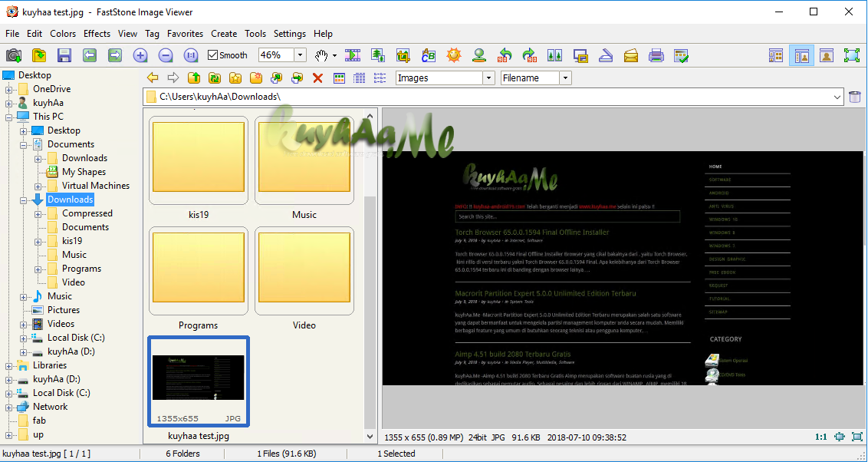
Task: Select Pictures in the folder tree
Action: pos(64,310)
